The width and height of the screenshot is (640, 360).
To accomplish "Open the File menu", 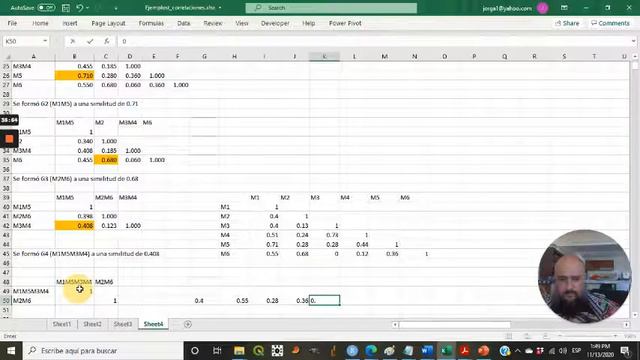I will 12,23.
